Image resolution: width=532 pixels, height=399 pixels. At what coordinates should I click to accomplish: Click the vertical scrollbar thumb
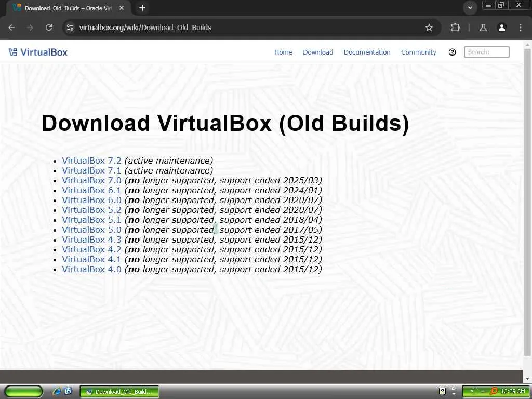527,202
